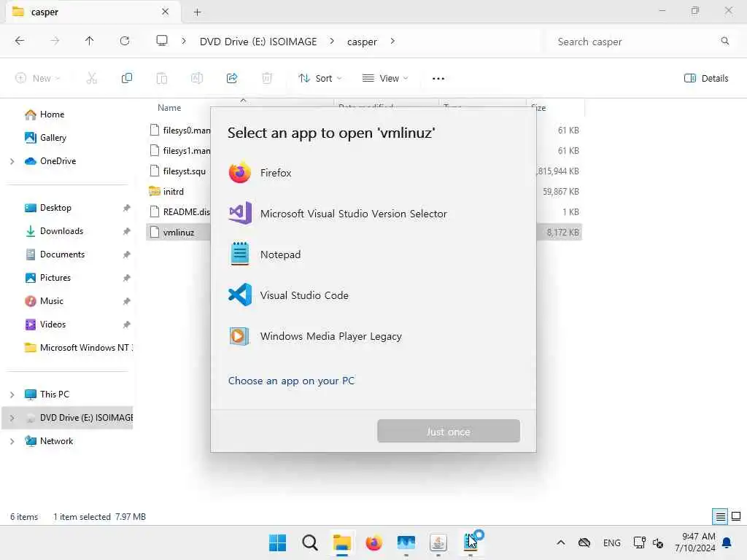Screen dimensions: 747x560
Task: Click Firefox on the taskbar
Action: pos(374,542)
